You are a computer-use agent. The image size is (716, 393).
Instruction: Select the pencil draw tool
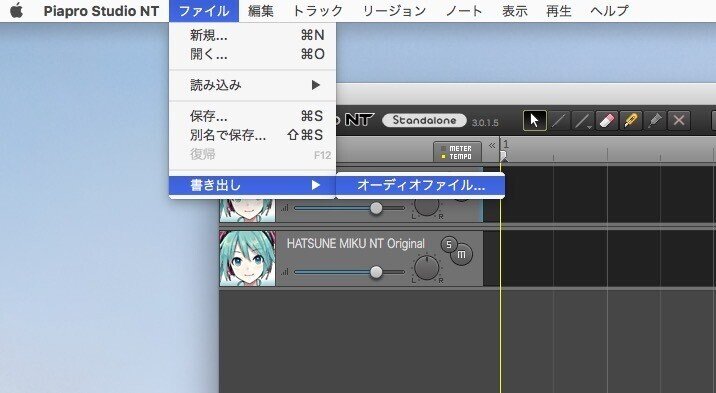pos(559,121)
